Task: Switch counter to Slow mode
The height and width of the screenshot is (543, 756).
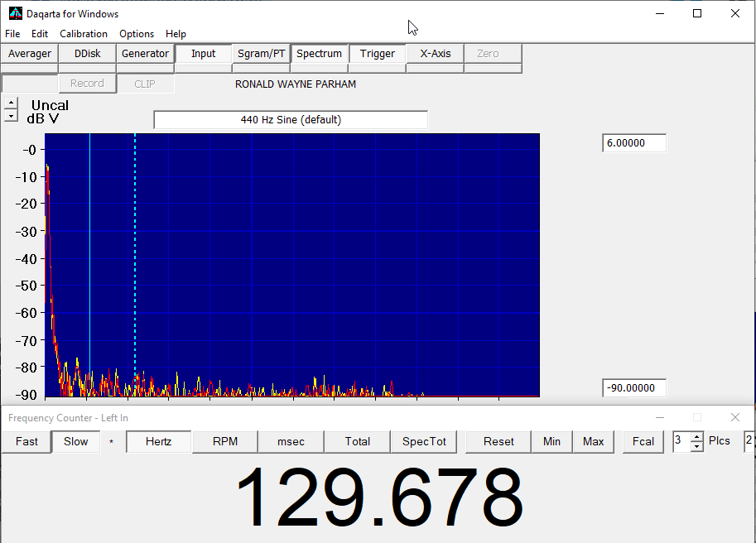Action: coord(75,441)
